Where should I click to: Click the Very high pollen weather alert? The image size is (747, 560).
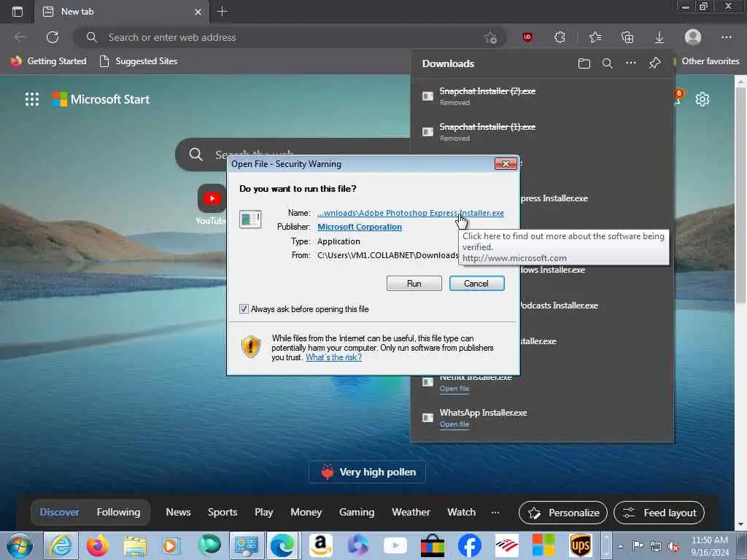(x=368, y=472)
